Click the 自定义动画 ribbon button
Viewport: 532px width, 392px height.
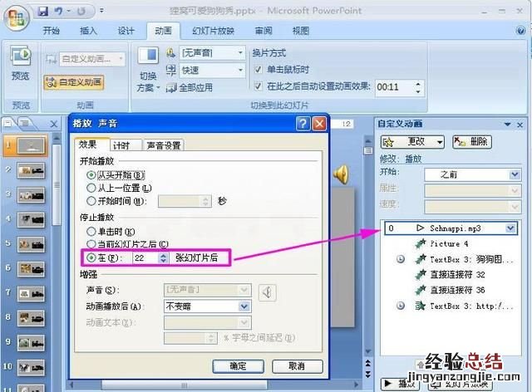(x=74, y=82)
